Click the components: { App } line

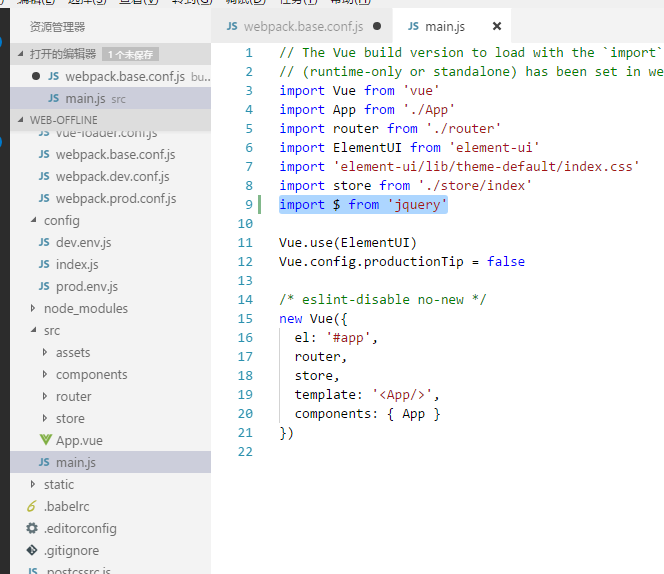click(368, 414)
